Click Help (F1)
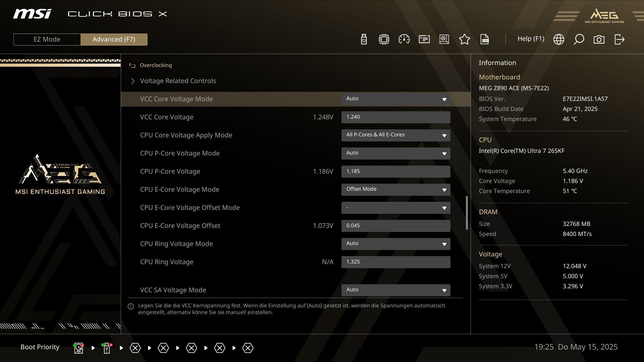Image resolution: width=644 pixels, height=362 pixels. click(x=531, y=39)
